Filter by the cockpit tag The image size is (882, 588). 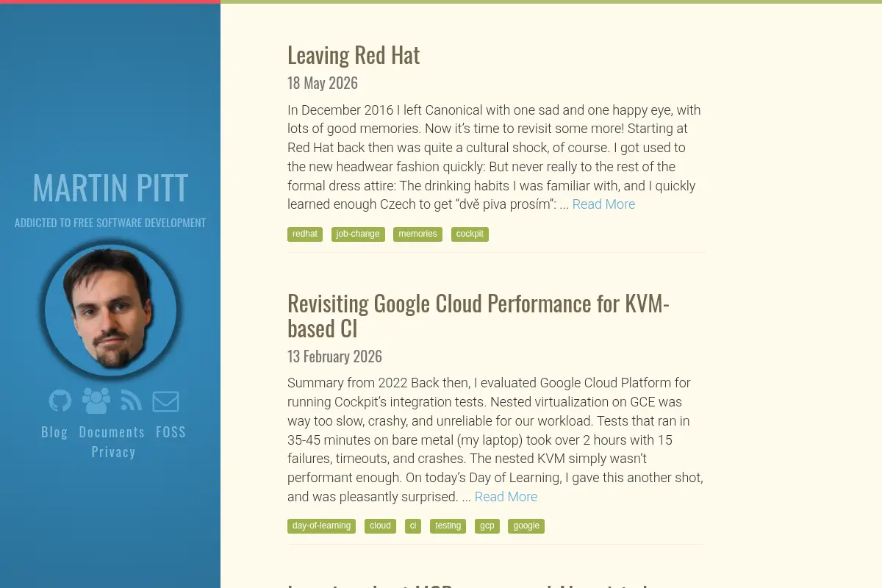tap(470, 234)
